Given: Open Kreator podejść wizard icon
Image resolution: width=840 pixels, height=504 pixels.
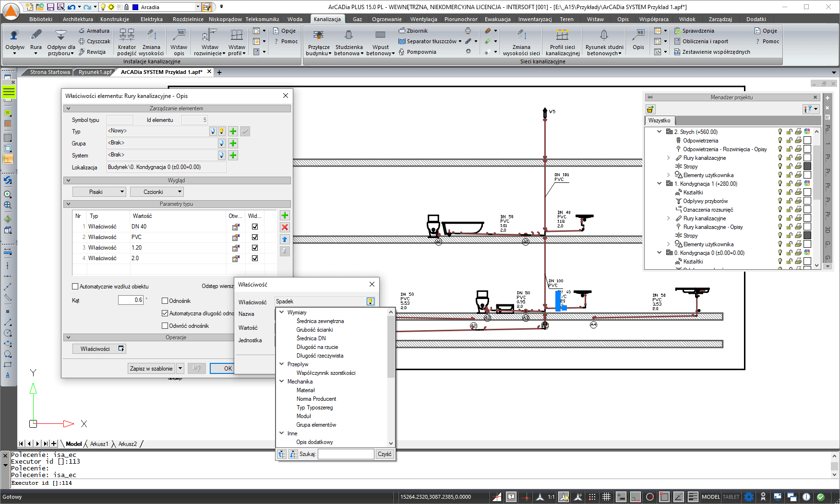Looking at the screenshot, I should pos(127,36).
